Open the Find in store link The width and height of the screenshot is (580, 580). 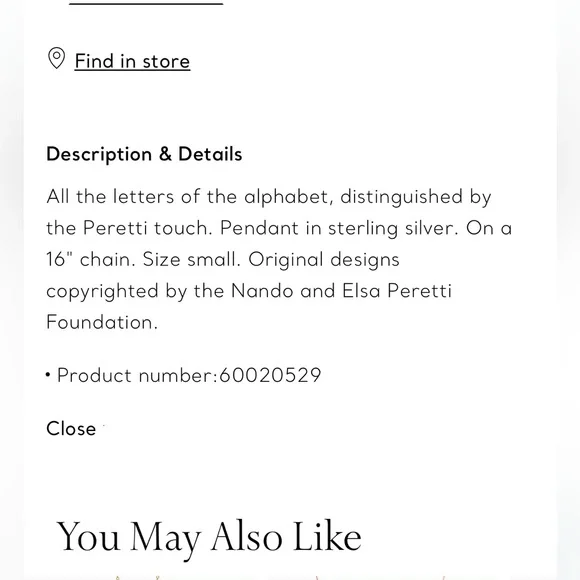click(x=132, y=61)
